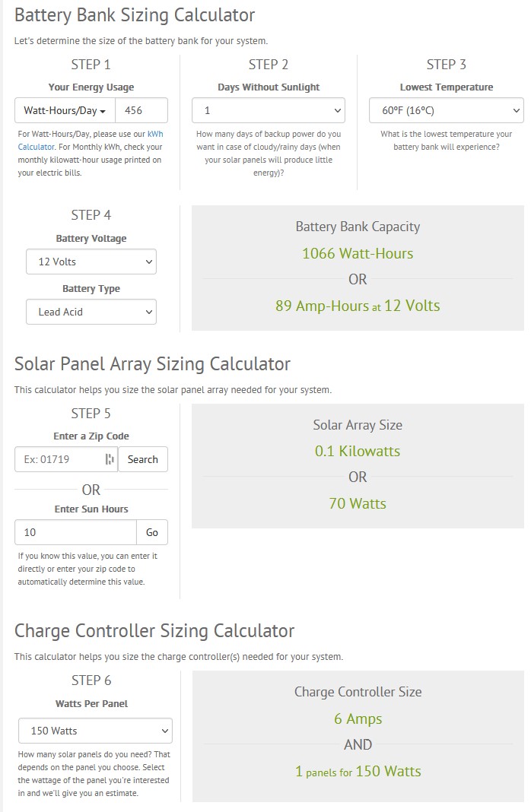Click the small icon inside the zip code field
531x812 pixels.
tap(110, 459)
